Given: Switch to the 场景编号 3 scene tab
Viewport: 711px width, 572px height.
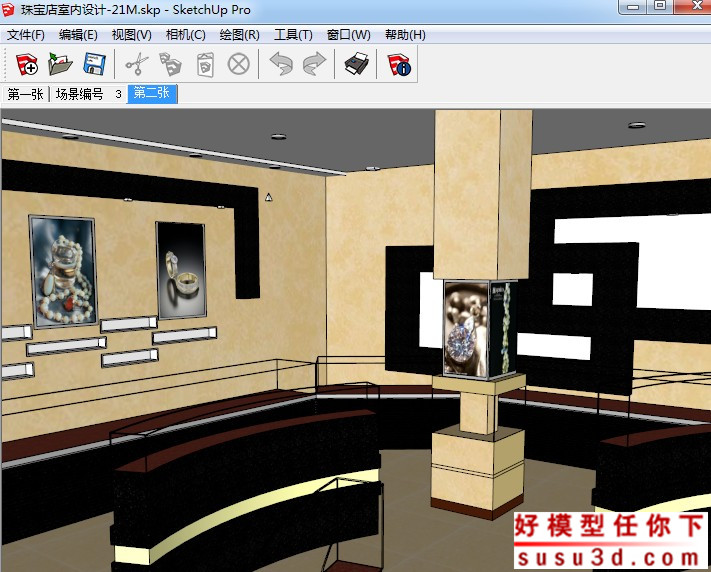Looking at the screenshot, I should pos(88,94).
